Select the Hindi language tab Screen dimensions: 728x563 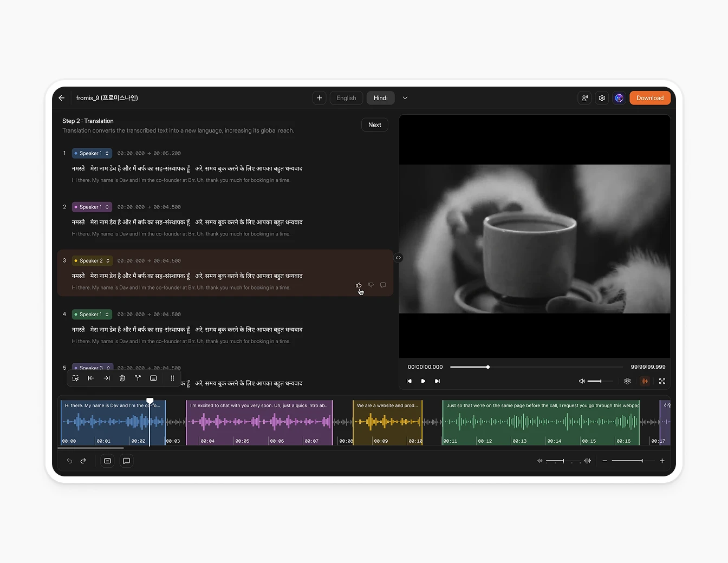381,98
